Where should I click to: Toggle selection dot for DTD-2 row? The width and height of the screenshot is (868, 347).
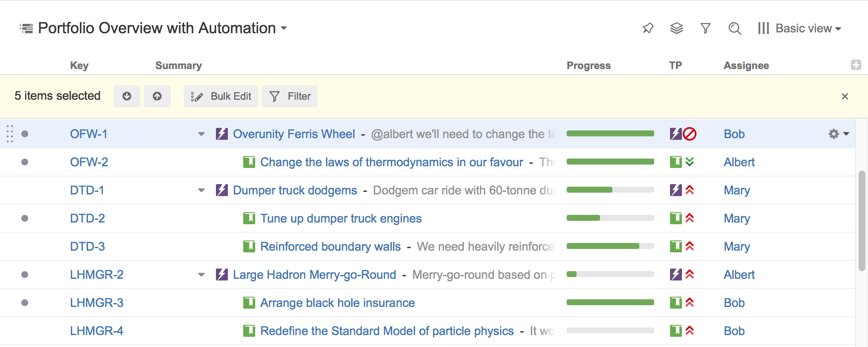point(25,218)
